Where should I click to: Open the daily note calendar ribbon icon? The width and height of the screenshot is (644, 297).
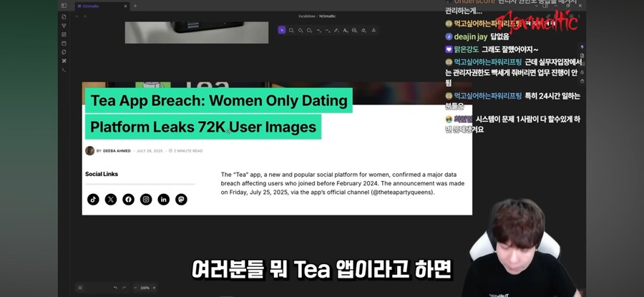point(64,43)
